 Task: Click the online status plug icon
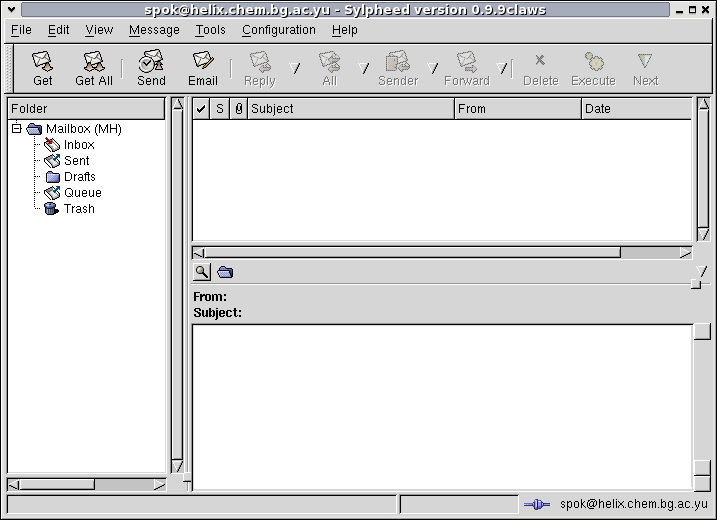[536, 505]
